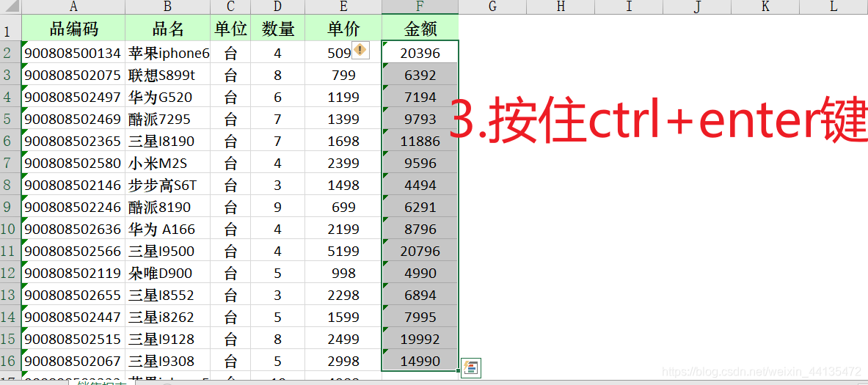Select cell with code 900808500134
Image resolution: width=868 pixels, height=385 pixels.
pyautogui.click(x=73, y=53)
